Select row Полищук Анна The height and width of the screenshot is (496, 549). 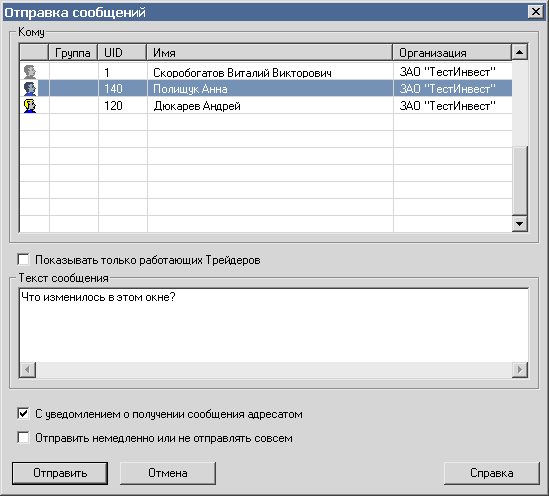266,89
